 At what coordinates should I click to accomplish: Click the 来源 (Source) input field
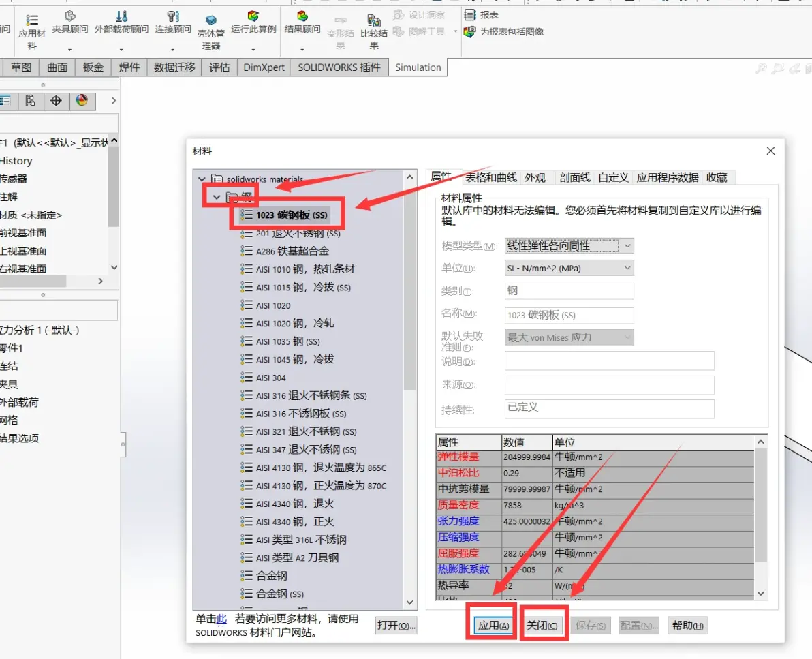[610, 385]
